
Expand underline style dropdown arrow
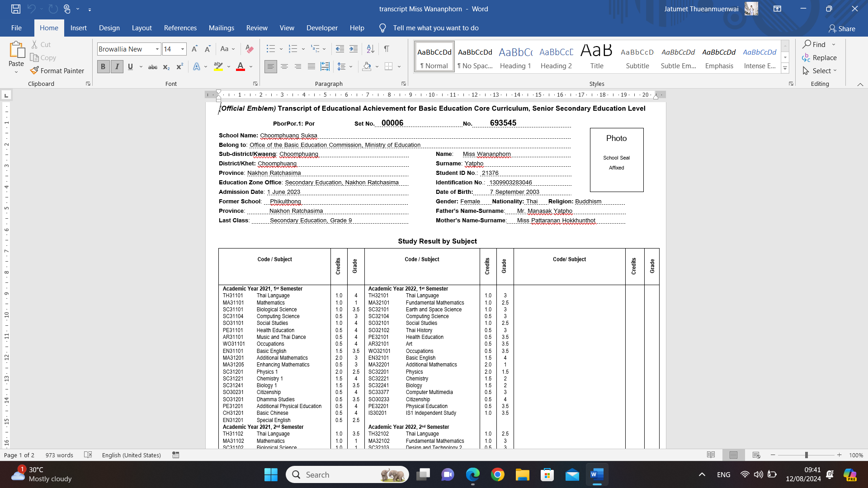(x=141, y=67)
